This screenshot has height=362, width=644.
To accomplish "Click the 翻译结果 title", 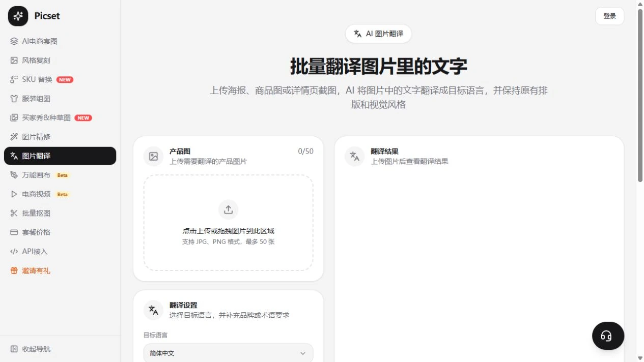I will coord(384,152).
